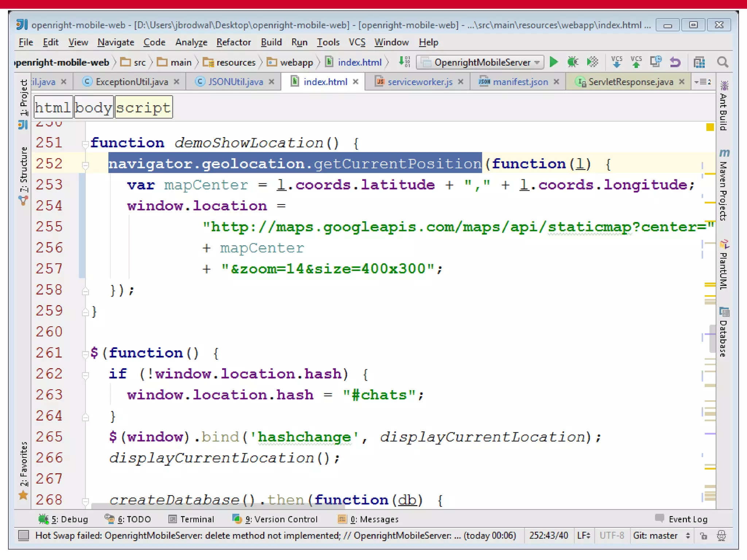Click the undo revert arrow icon
747x560 pixels.
coord(675,62)
